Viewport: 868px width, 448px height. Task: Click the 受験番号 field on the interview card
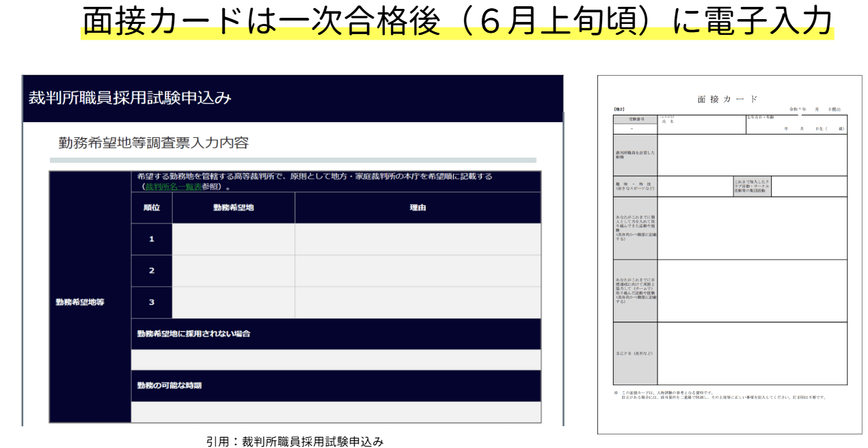tap(635, 120)
